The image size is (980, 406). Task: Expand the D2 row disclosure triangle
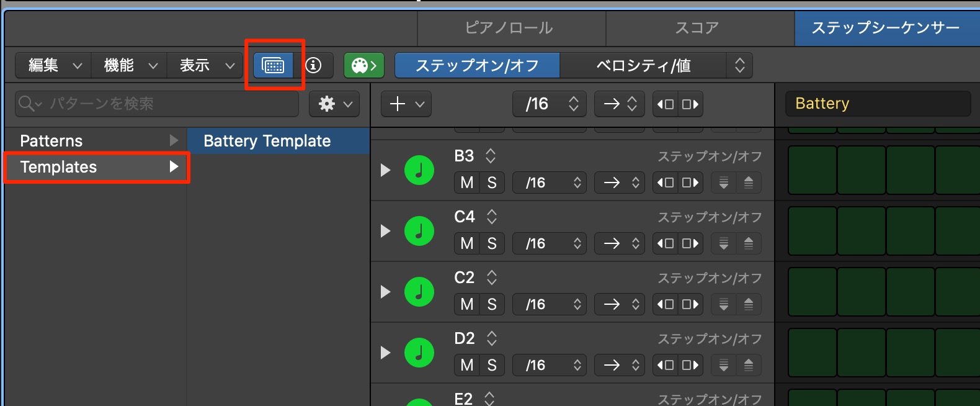coord(385,353)
